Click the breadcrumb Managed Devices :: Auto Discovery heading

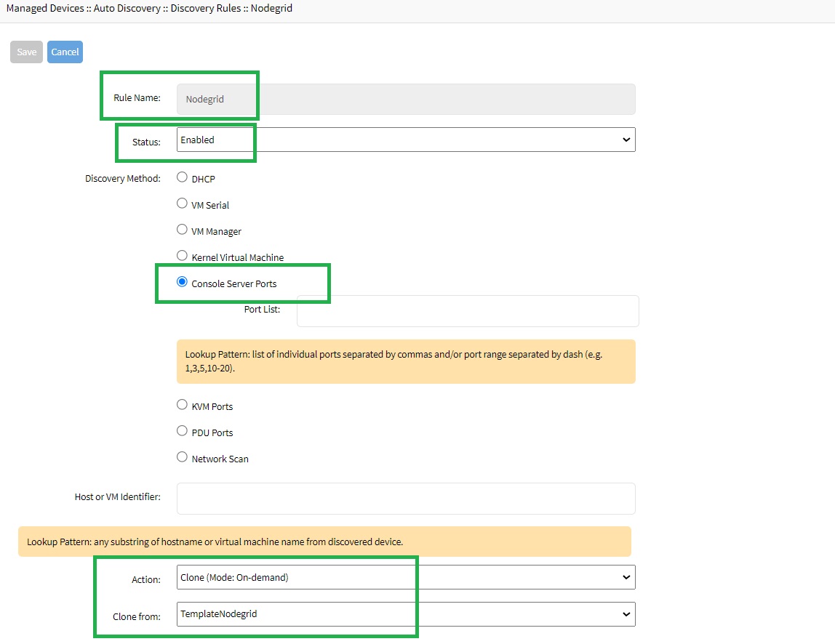149,9
